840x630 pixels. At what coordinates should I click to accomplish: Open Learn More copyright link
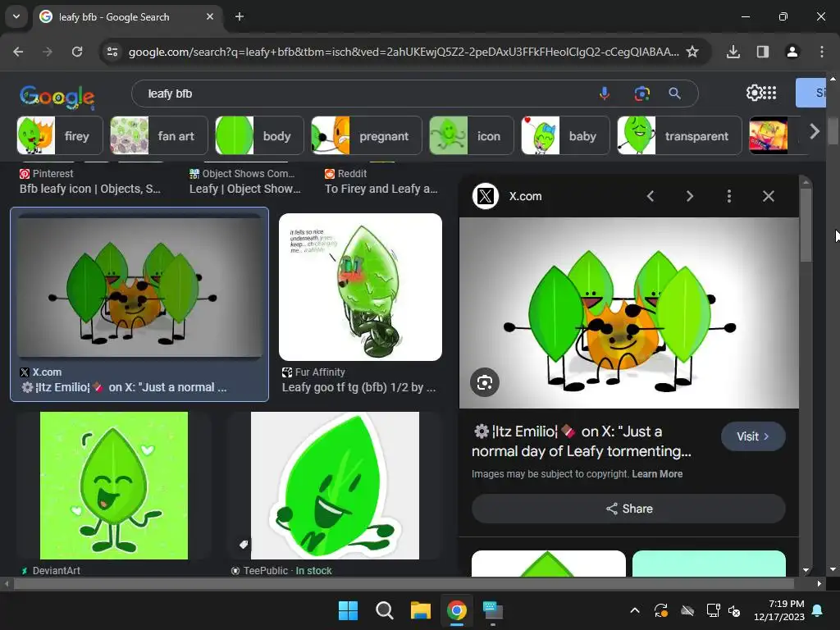click(657, 473)
